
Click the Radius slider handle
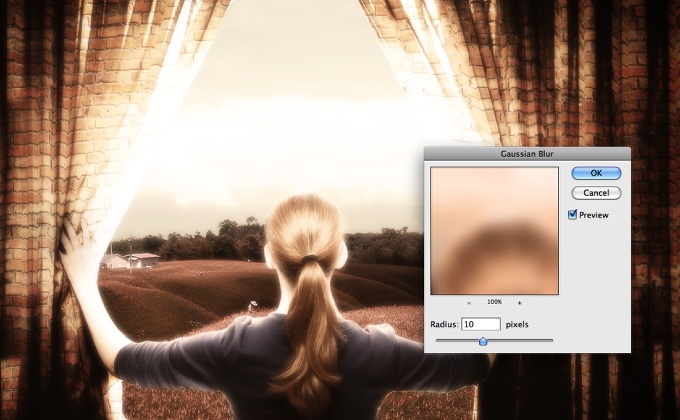coord(483,341)
